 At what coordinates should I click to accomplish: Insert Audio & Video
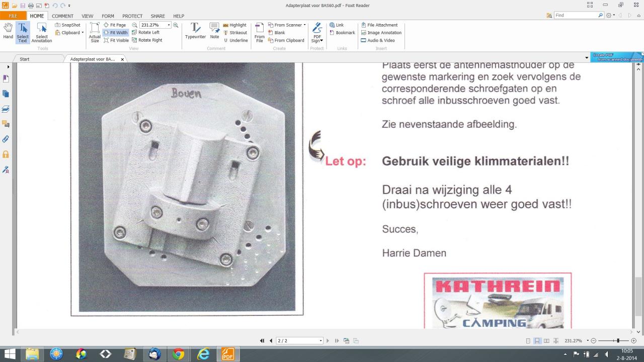377,40
